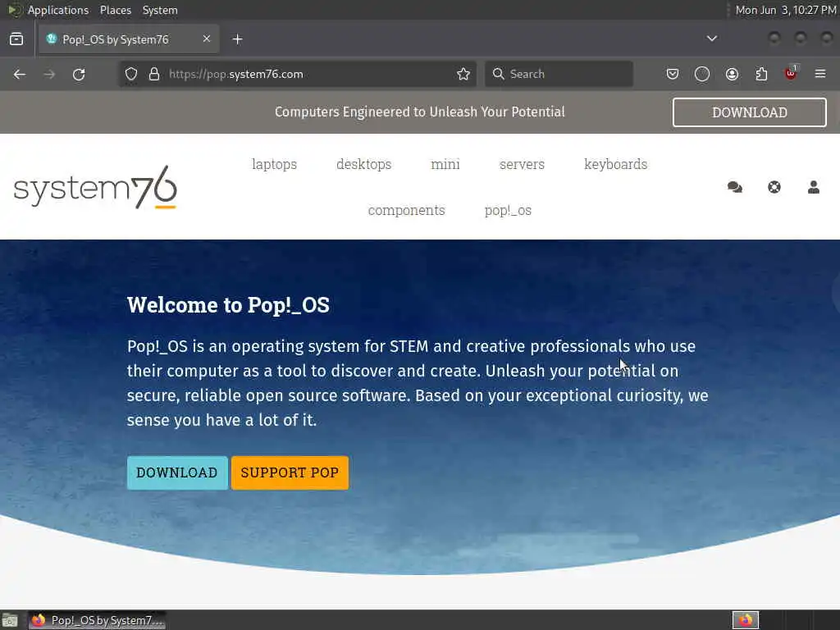Image resolution: width=840 pixels, height=630 pixels.
Task: Open tracking protection shield icon
Action: [x=131, y=74]
